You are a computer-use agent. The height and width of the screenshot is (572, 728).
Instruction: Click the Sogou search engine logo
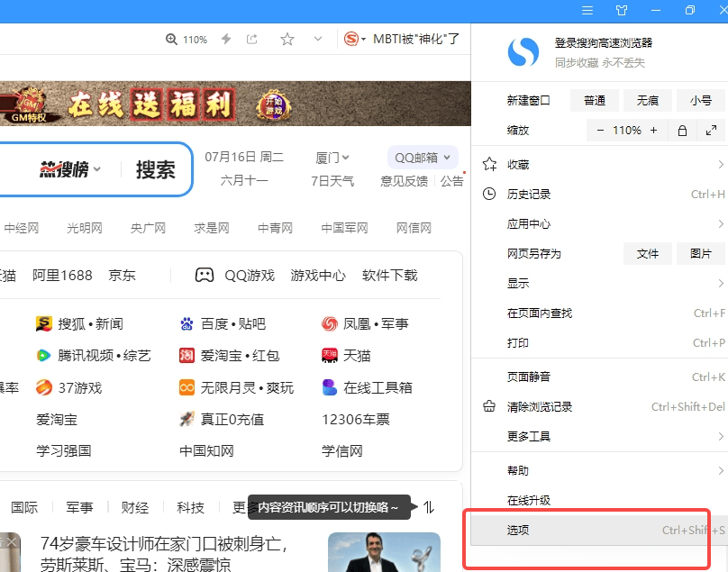pos(351,39)
